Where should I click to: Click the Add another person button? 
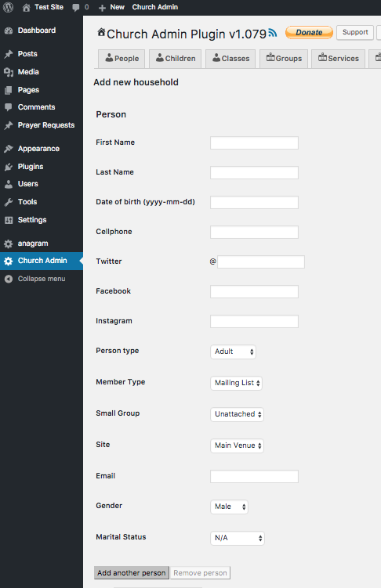click(x=132, y=573)
